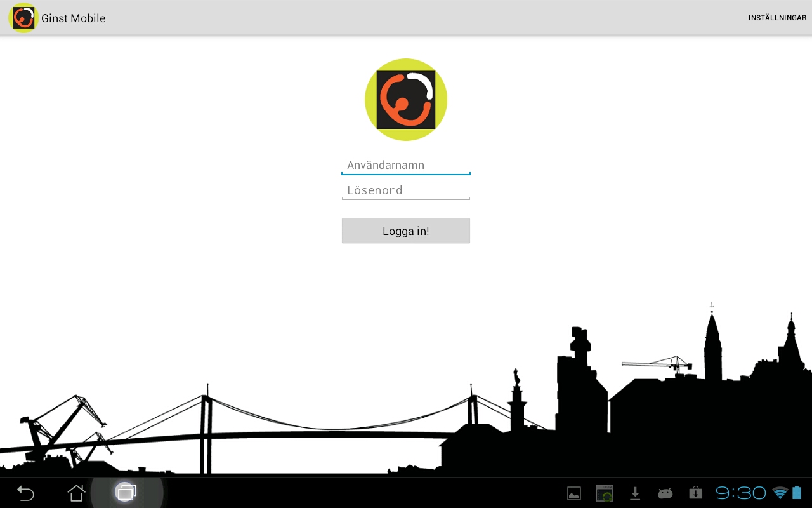Tap the battery status icon
Screen dimensions: 812x508
(797, 493)
